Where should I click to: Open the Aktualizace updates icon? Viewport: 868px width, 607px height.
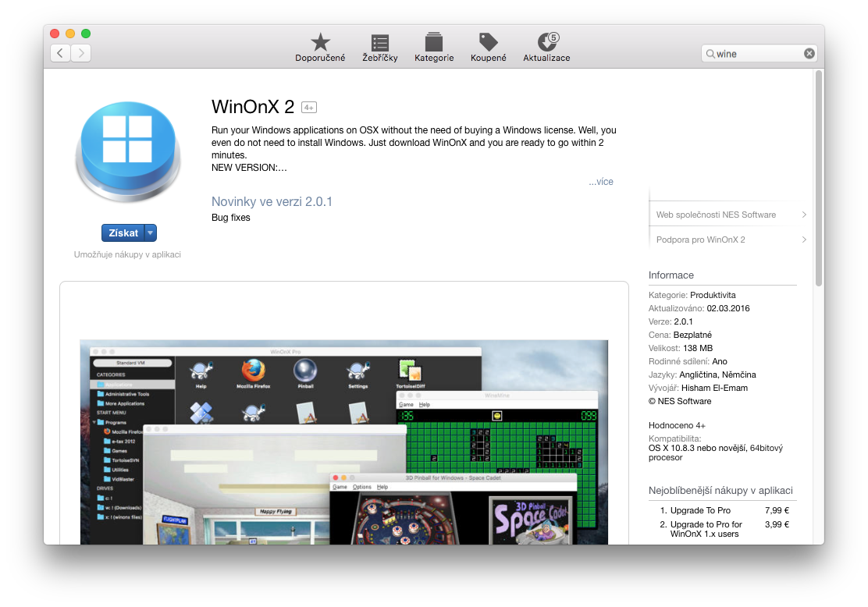pos(546,43)
